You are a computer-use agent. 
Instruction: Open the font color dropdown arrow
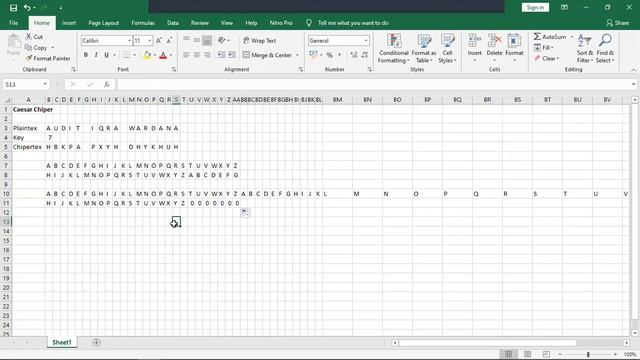[x=171, y=55]
